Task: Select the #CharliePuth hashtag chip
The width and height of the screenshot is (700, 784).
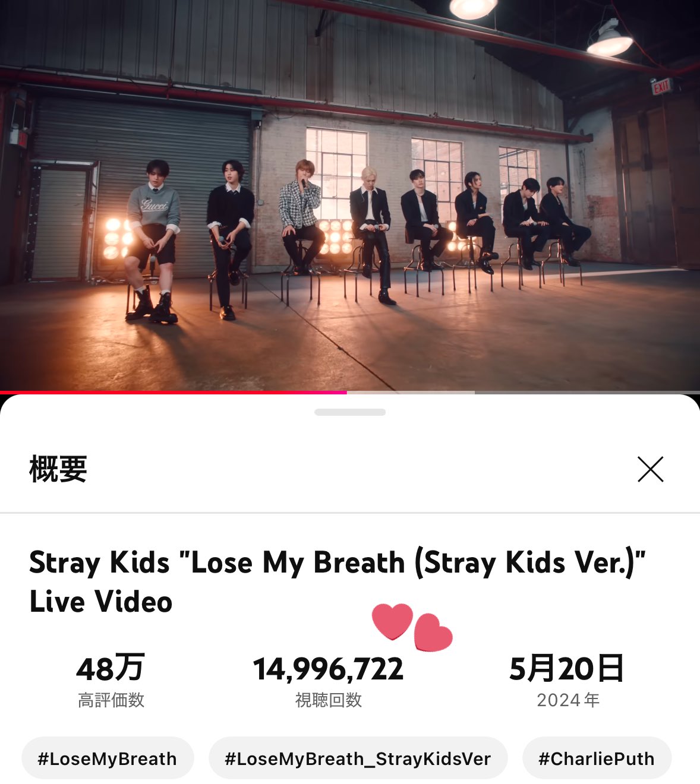Action: click(597, 758)
